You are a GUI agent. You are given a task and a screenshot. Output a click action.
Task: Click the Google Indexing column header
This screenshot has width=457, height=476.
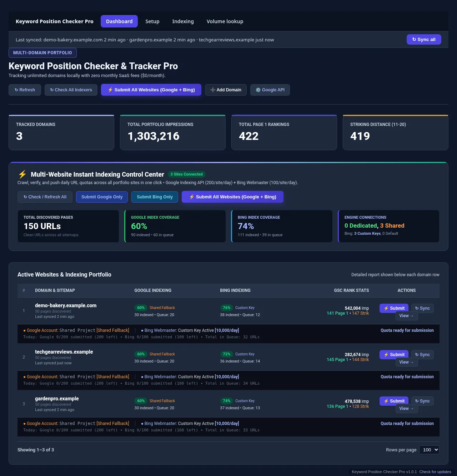pos(153,290)
